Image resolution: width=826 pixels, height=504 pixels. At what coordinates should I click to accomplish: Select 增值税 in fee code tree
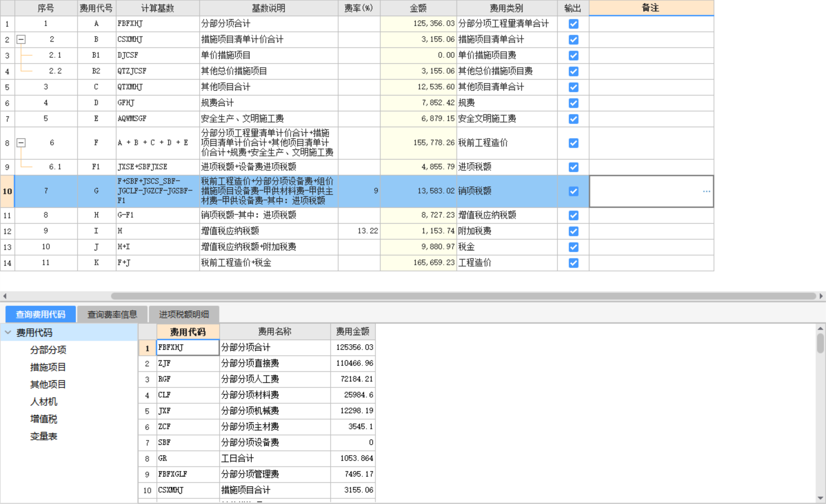point(44,419)
